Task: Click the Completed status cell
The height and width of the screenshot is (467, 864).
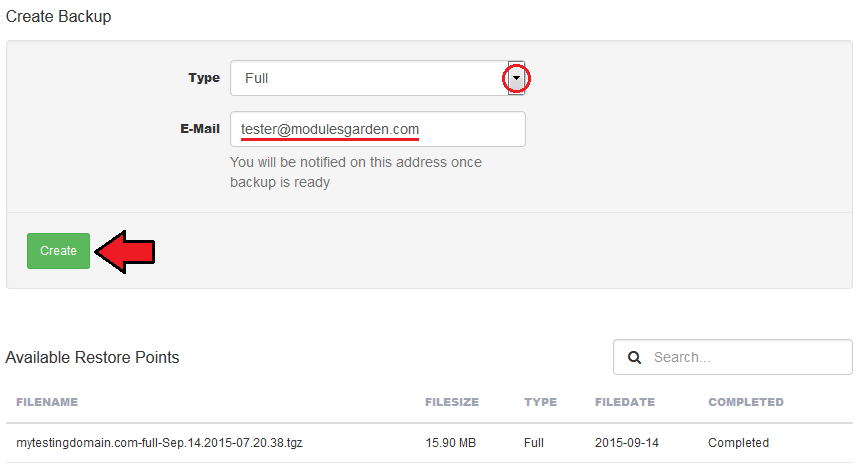Action: (738, 443)
